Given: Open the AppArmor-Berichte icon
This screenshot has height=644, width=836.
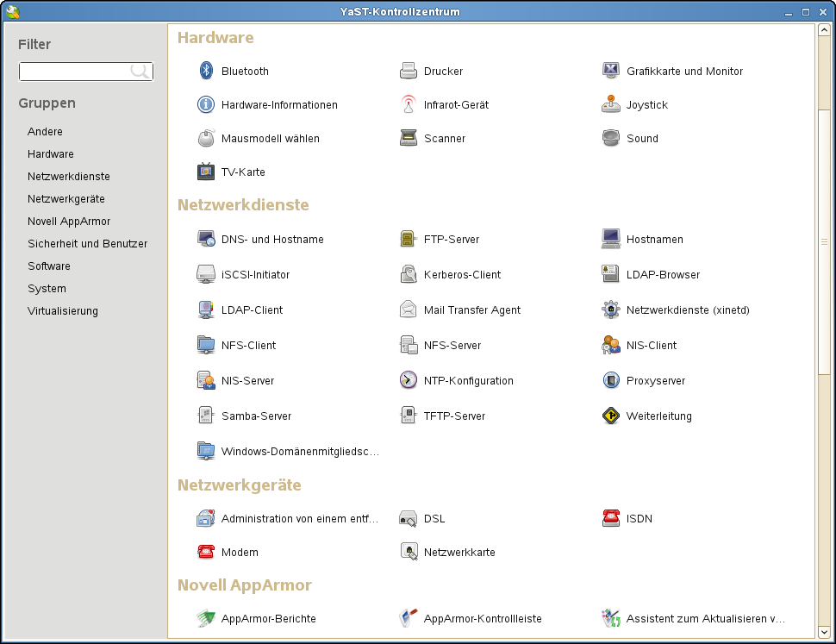Looking at the screenshot, I should 206,618.
